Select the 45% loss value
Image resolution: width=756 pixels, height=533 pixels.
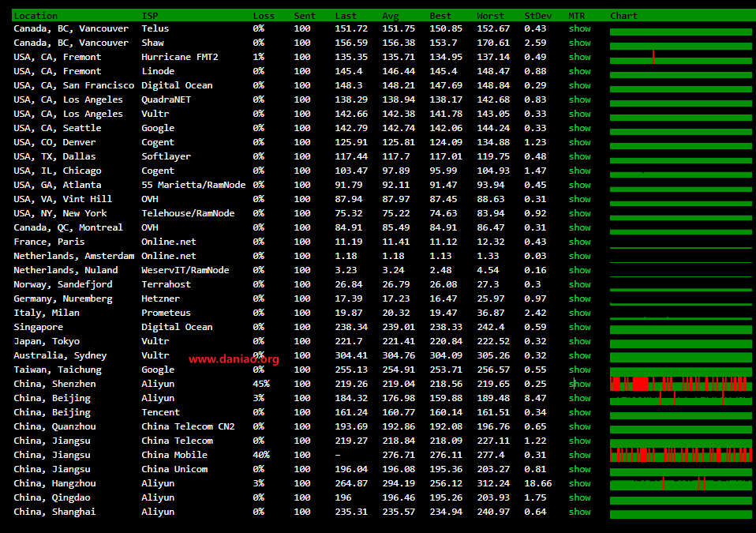pos(261,384)
